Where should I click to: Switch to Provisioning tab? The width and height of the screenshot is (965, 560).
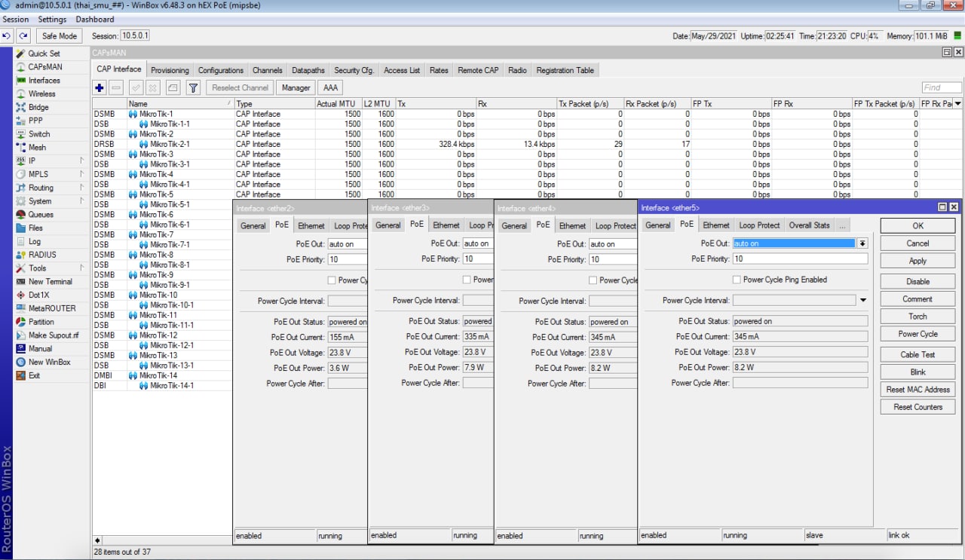[170, 70]
